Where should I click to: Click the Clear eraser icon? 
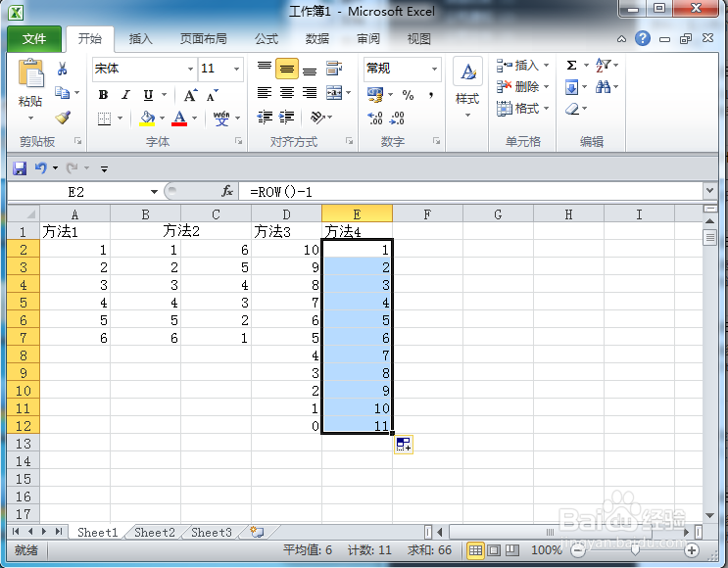[x=572, y=109]
